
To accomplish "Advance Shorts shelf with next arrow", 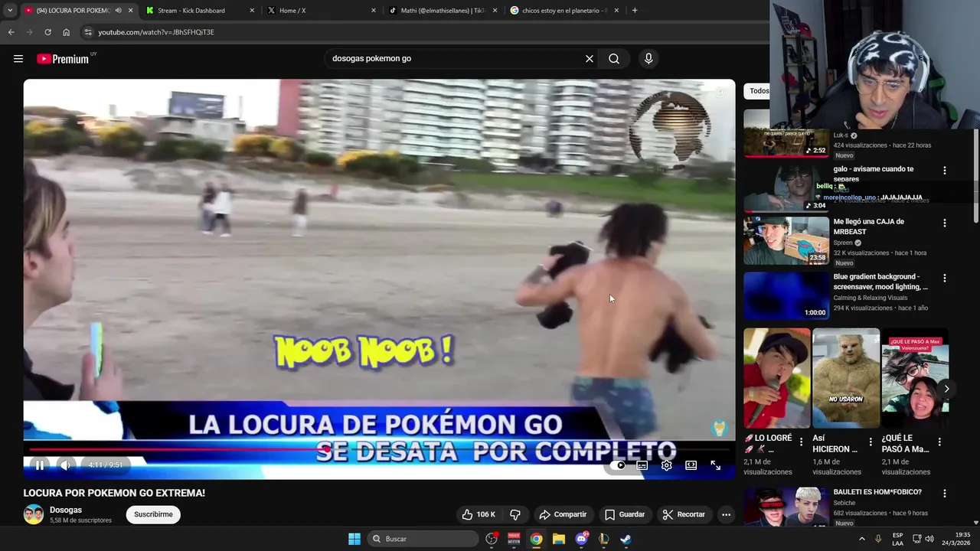I will [x=946, y=389].
